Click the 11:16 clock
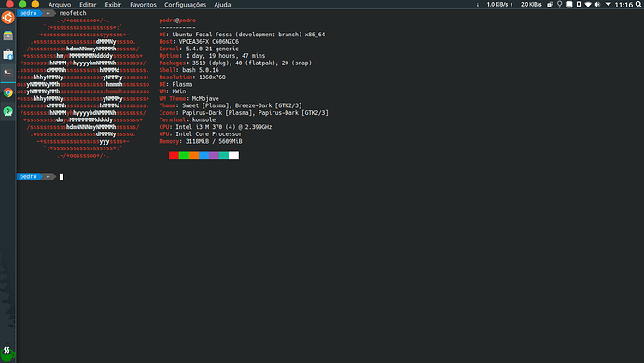The height and width of the screenshot is (363, 644). click(623, 5)
